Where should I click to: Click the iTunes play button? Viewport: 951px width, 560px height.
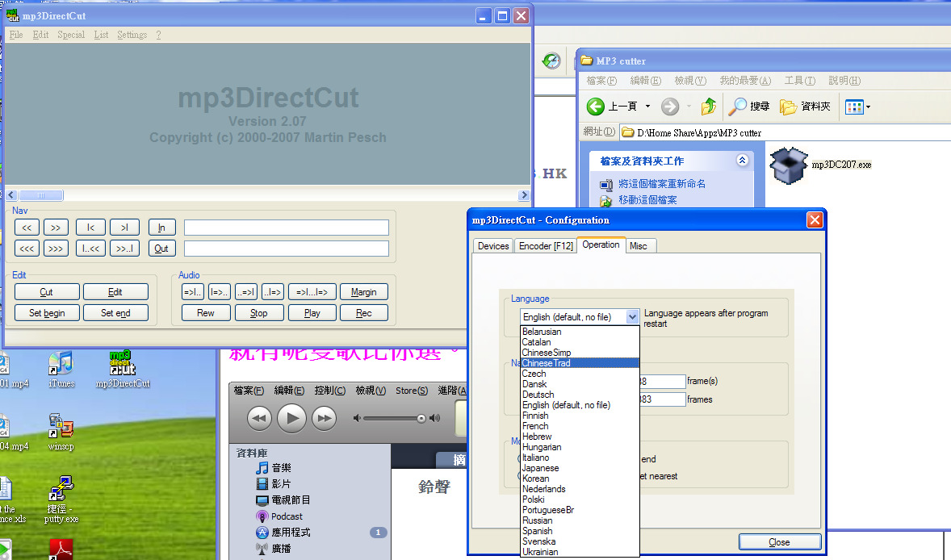[x=291, y=418]
